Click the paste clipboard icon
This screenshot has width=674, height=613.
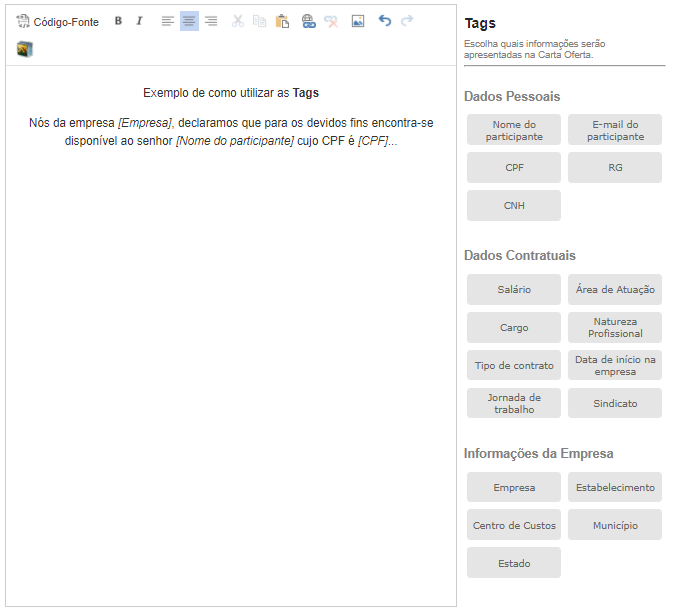pos(282,21)
